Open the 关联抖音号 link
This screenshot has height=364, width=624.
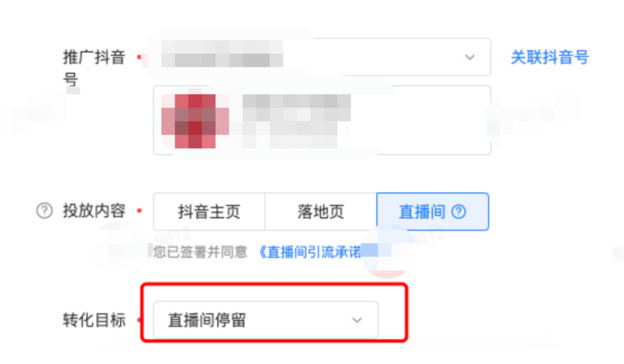tap(549, 57)
